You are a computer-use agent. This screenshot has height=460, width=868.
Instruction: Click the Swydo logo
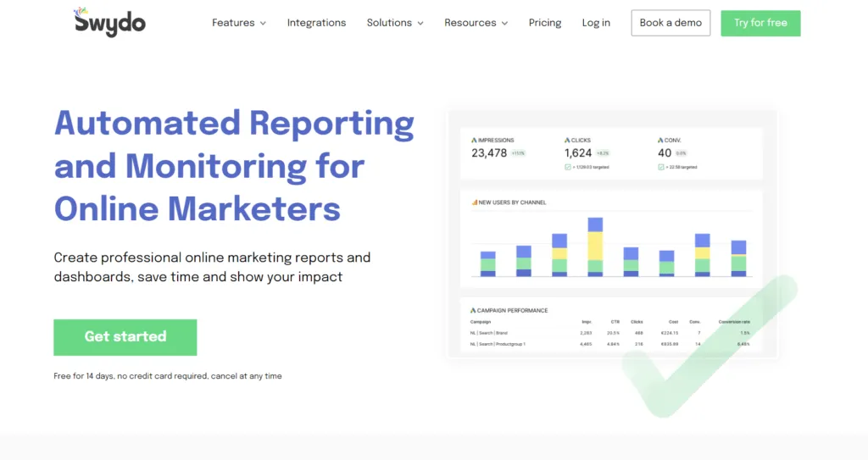click(x=109, y=22)
